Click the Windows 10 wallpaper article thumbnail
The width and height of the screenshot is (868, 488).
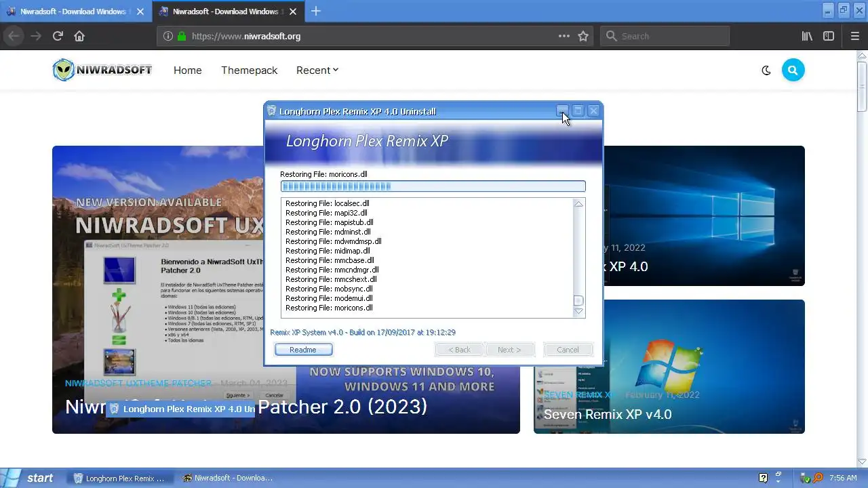click(704, 216)
